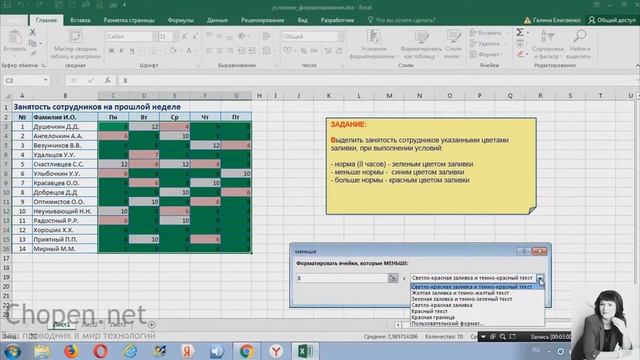Screen dimensions: 640x360
Task: Click the decrease font size icon
Action: (x=195, y=36)
